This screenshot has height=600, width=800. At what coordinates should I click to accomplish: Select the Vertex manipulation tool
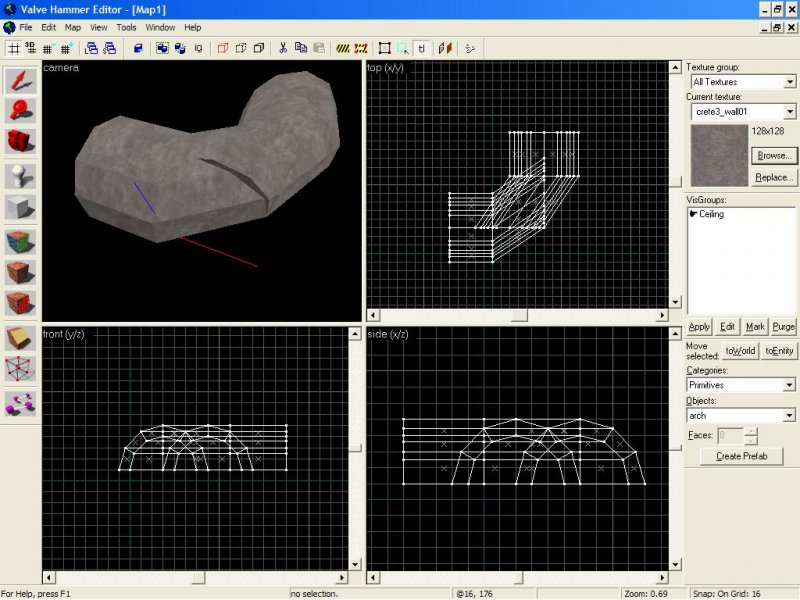tap(20, 369)
